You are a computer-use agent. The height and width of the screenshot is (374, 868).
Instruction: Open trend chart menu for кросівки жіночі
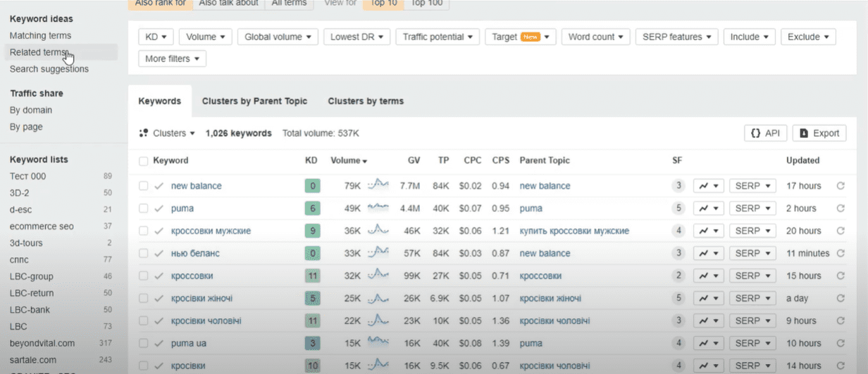tap(709, 299)
